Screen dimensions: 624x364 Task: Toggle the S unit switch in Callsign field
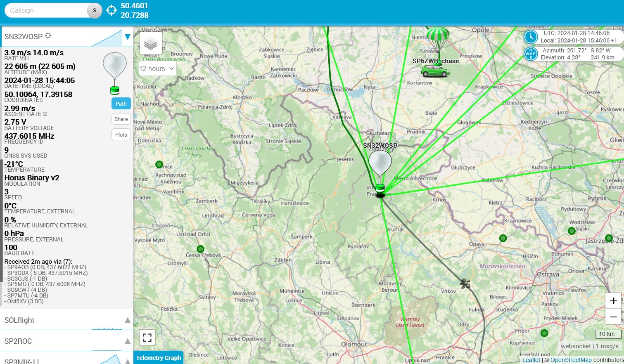pos(95,11)
